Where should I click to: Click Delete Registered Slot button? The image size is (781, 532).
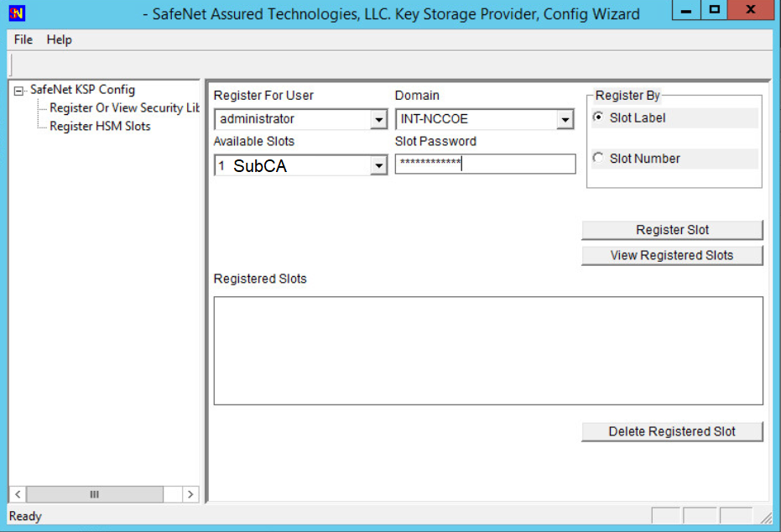point(672,431)
